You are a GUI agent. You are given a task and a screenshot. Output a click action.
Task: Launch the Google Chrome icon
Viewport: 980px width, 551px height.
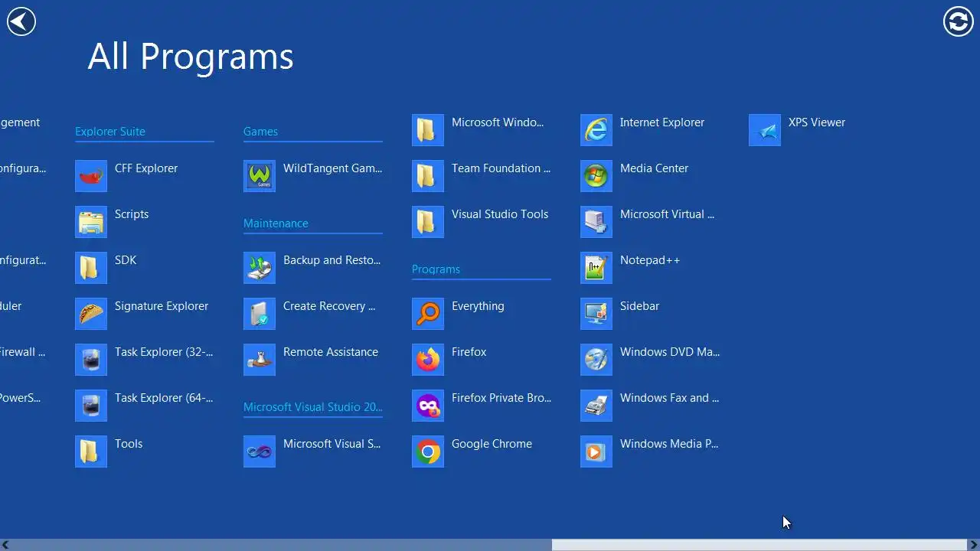(428, 452)
